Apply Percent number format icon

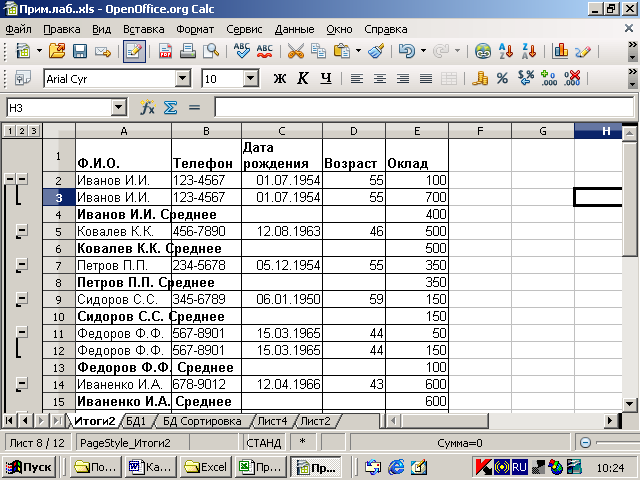(502, 78)
